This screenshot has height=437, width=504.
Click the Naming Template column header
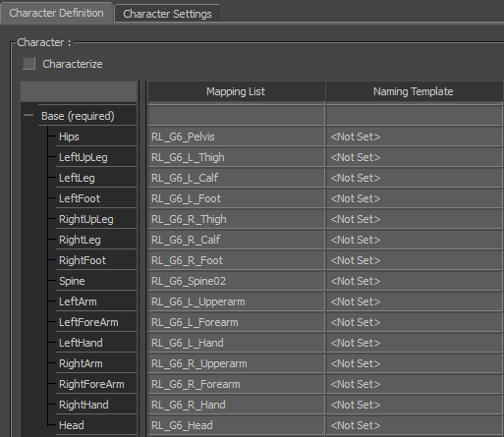414,91
